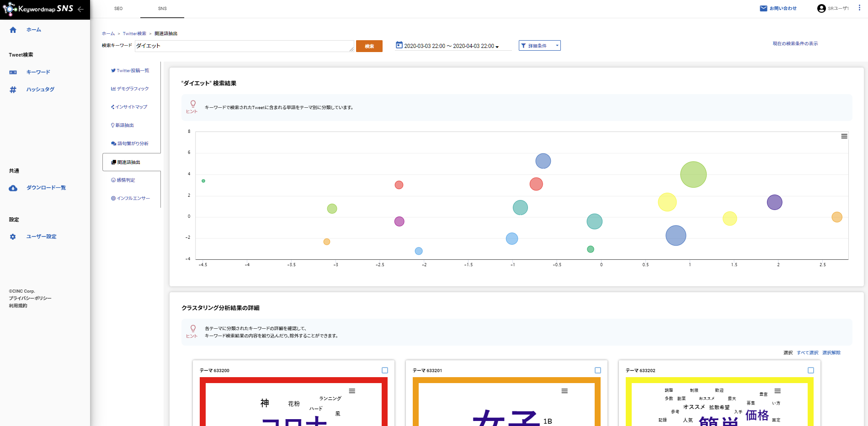Open the bubble chart hamburger menu

coord(844,137)
